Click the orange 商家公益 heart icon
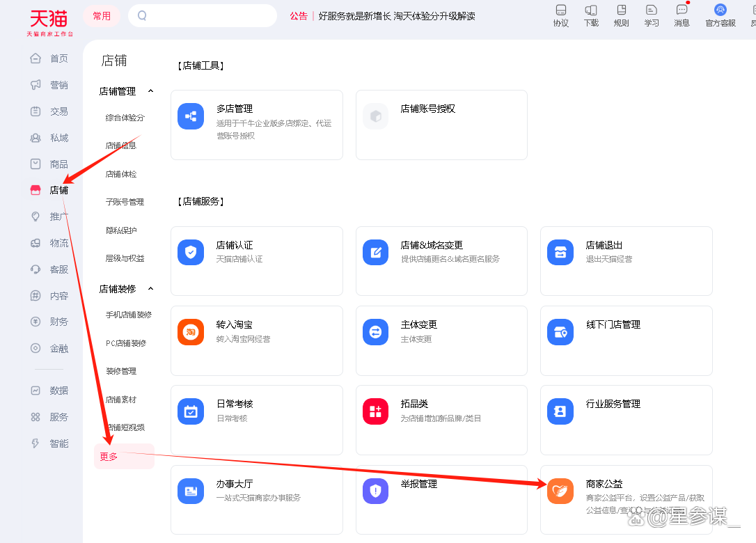The height and width of the screenshot is (543, 756). 560,491
